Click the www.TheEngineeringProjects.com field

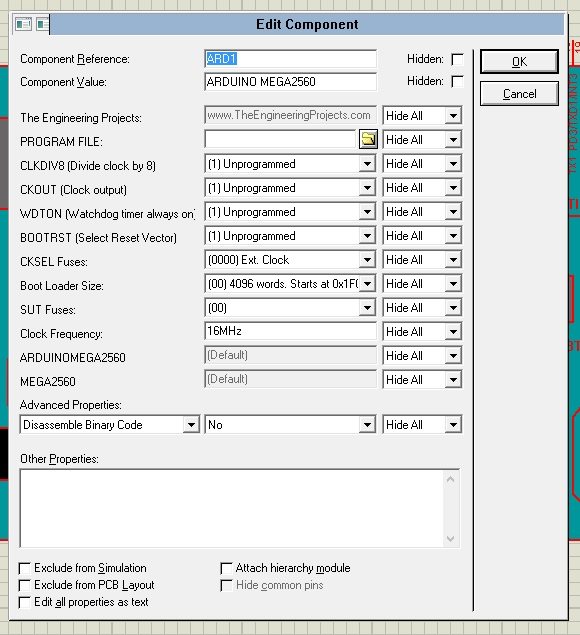(x=290, y=115)
